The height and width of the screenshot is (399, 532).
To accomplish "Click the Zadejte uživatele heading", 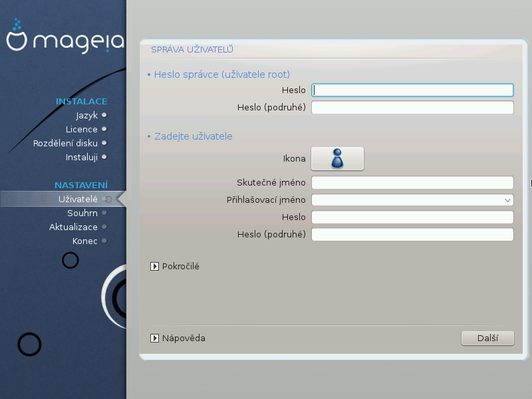I will (194, 136).
